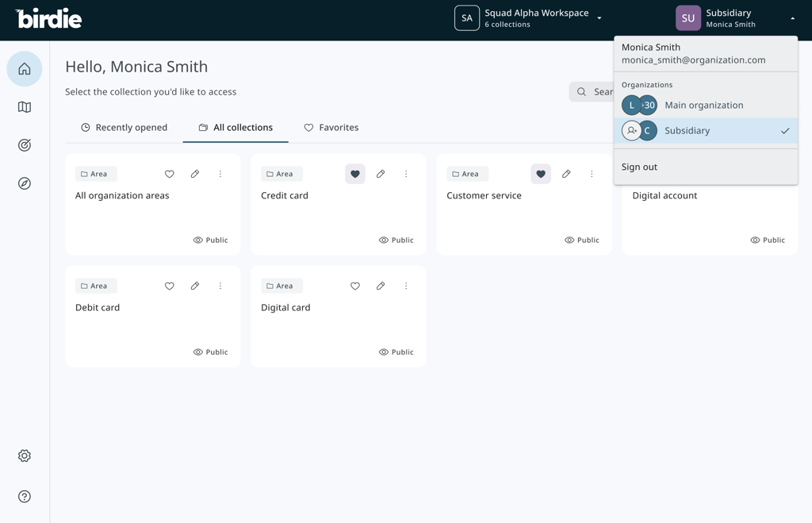The image size is (812, 523).
Task: Expand the Squad Alpha Workspace dropdown
Action: (x=599, y=18)
